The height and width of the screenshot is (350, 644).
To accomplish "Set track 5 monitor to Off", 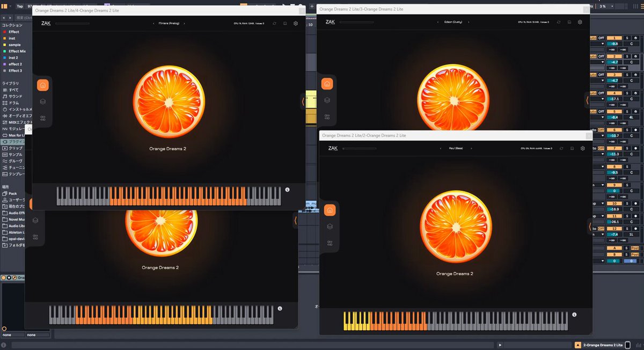I will coord(601,111).
